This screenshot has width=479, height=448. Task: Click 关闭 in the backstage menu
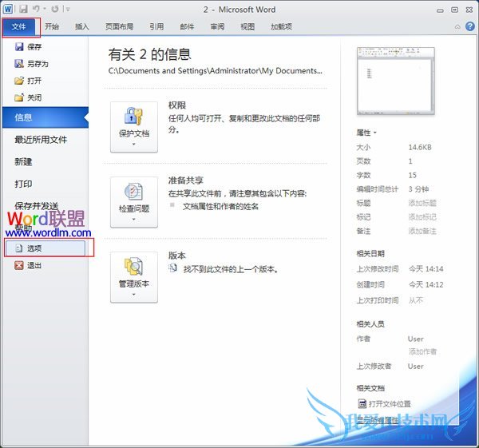(x=28, y=97)
